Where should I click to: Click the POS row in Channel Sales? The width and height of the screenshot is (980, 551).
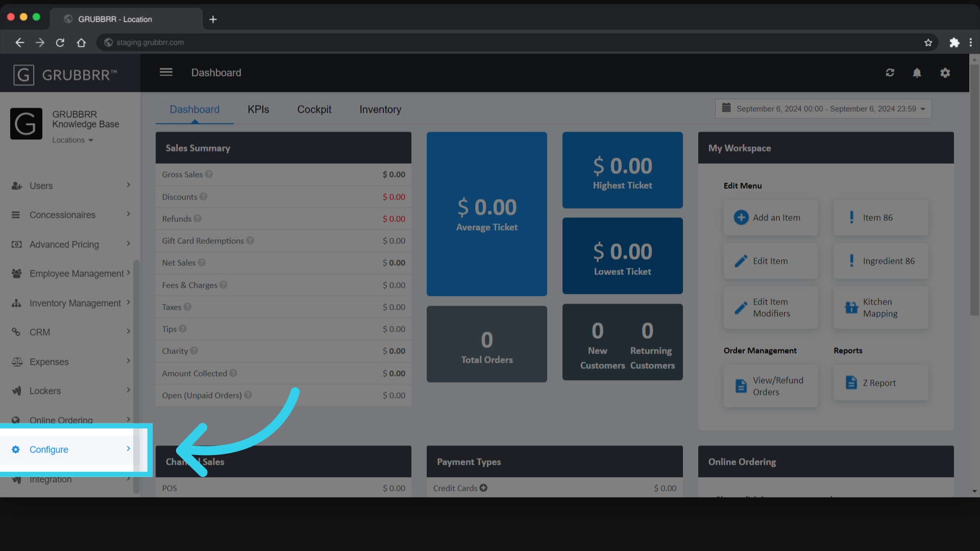[x=283, y=488]
